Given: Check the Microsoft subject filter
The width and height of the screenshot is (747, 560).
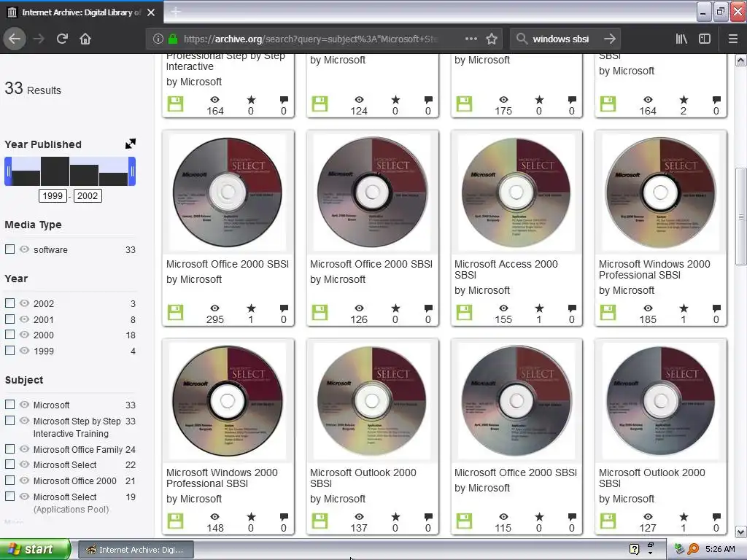Looking at the screenshot, I should point(9,404).
